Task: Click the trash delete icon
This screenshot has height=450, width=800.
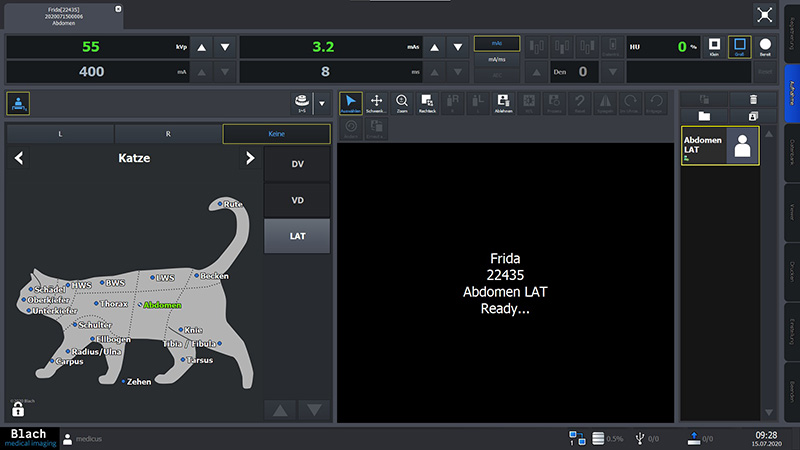Action: coord(754,99)
